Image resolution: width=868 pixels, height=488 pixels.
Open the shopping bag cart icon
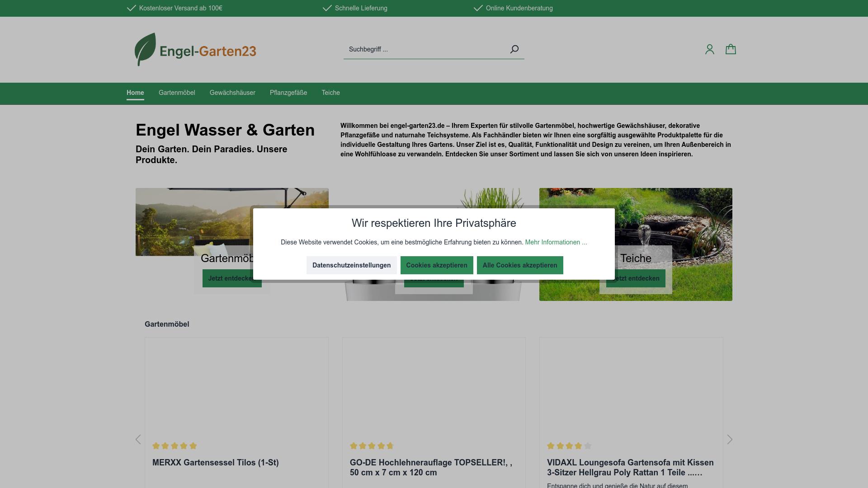click(x=731, y=49)
